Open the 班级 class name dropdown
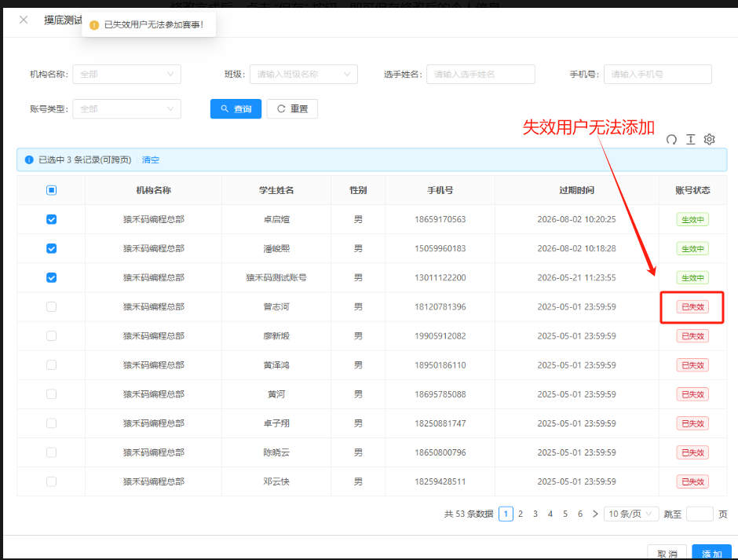Image resolution: width=738 pixels, height=560 pixels. pos(303,75)
